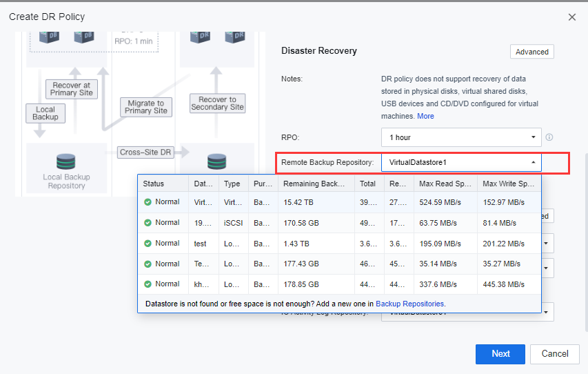Image resolution: width=588 pixels, height=374 pixels.
Task: Open the RPO 1 hour dropdown
Action: point(460,137)
